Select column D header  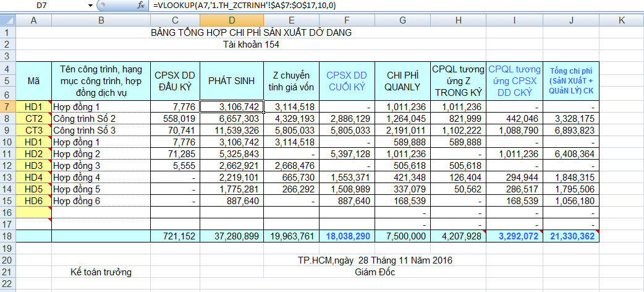pyautogui.click(x=232, y=20)
